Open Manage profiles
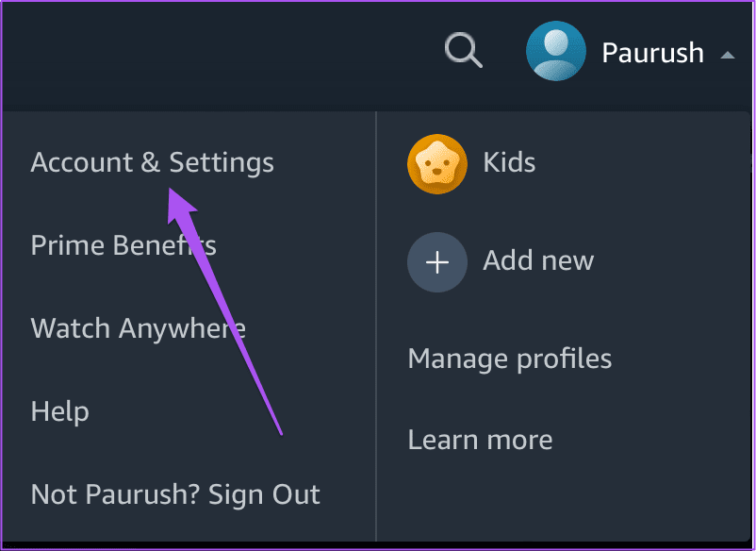This screenshot has width=756, height=551. pyautogui.click(x=509, y=359)
